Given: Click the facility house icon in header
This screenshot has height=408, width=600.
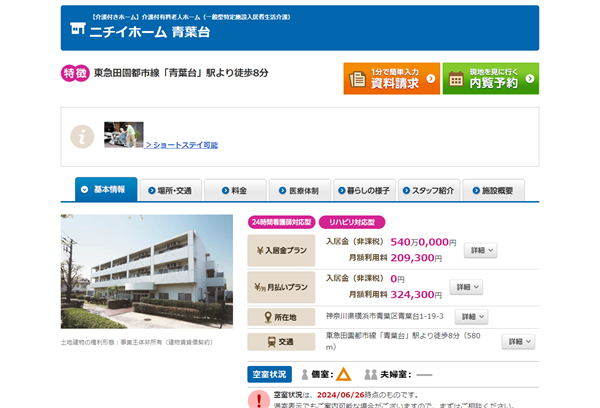Looking at the screenshot, I should 78,28.
